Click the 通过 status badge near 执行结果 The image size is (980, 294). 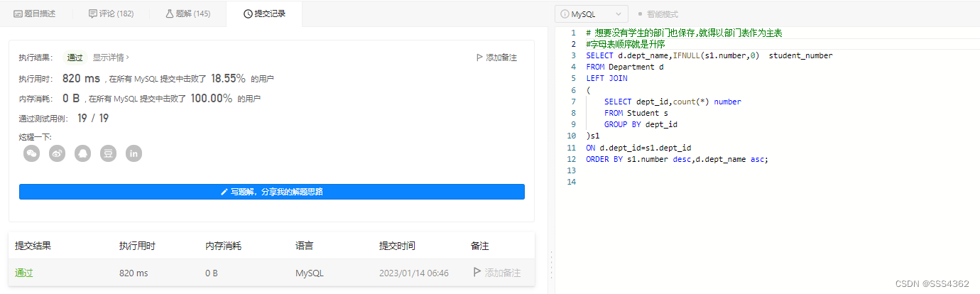[75, 58]
